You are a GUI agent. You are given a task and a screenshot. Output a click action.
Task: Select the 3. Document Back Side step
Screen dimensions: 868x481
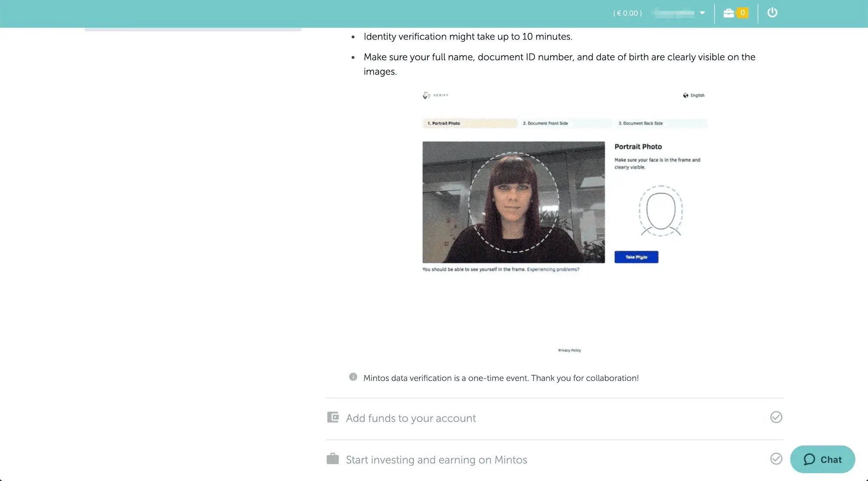(660, 123)
